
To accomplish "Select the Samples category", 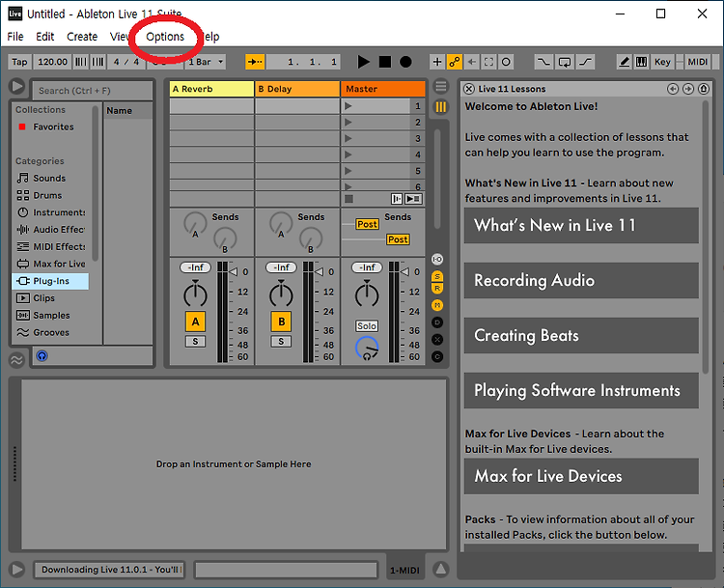I will pyautogui.click(x=51, y=315).
